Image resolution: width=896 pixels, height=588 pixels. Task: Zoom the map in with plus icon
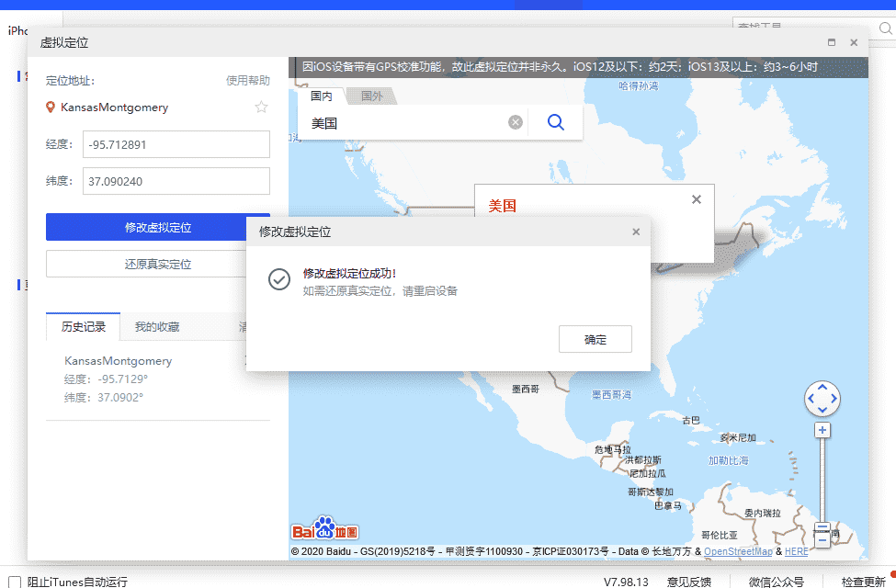click(822, 429)
